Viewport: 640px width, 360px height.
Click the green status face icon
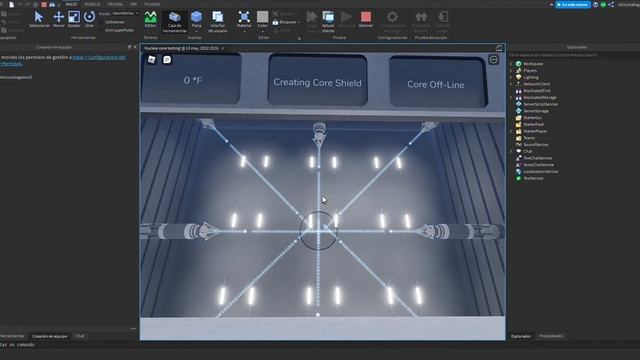click(603, 4)
